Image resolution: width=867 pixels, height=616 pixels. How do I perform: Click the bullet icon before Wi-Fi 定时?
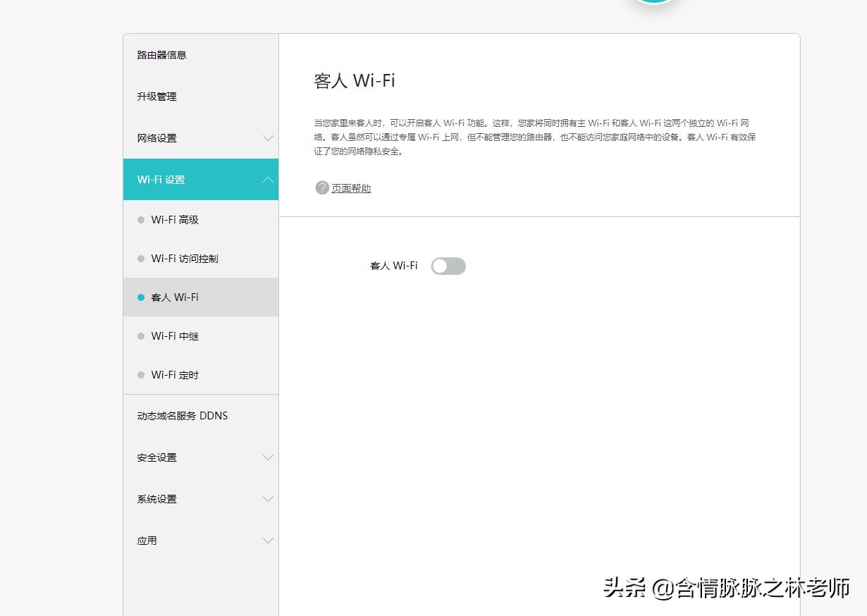click(x=140, y=375)
